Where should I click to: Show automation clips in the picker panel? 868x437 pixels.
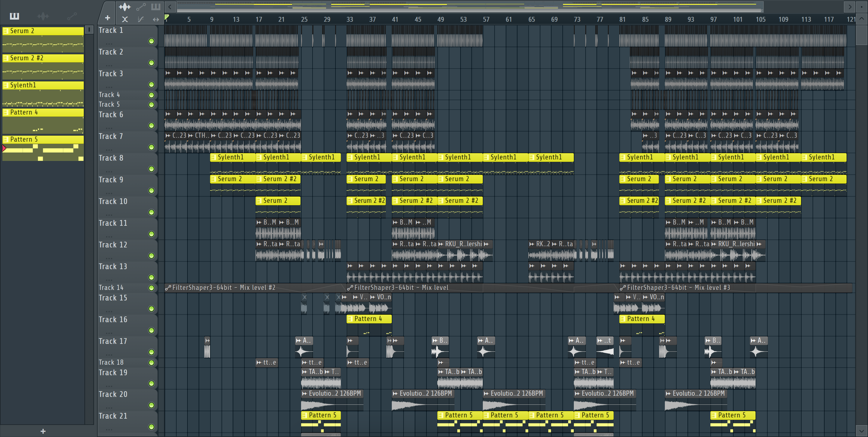point(72,16)
